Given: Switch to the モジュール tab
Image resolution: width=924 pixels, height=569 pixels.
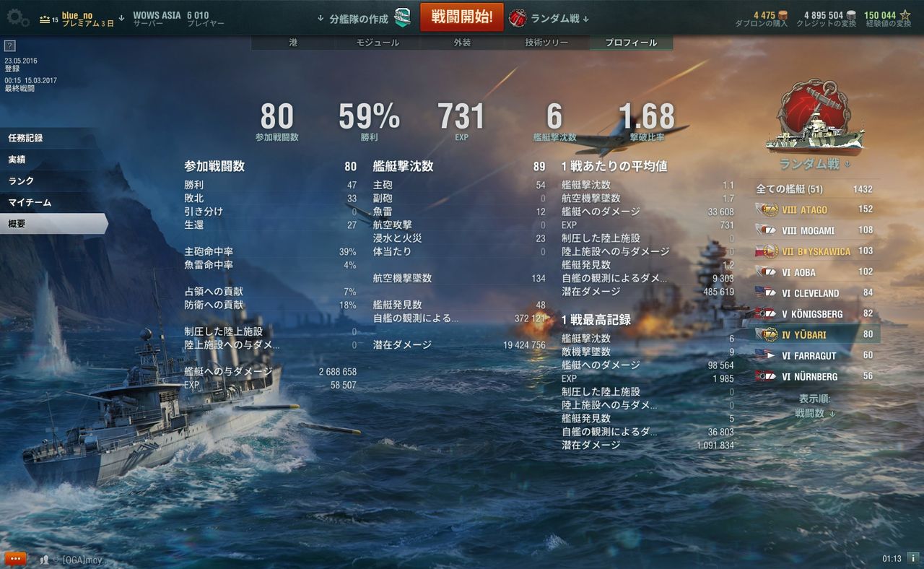Looking at the screenshot, I should [x=378, y=43].
